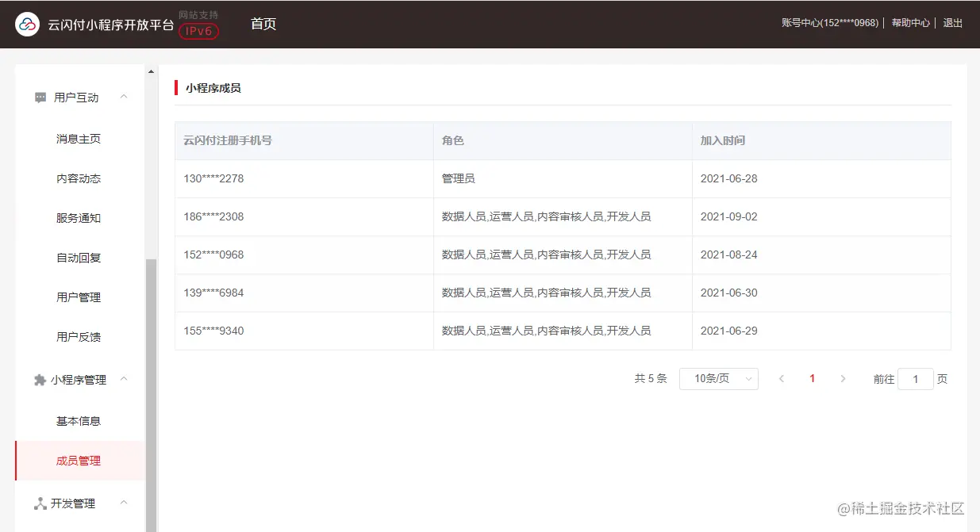Open 用户反馈 menu item
Viewport: 980px width, 532px height.
79,337
